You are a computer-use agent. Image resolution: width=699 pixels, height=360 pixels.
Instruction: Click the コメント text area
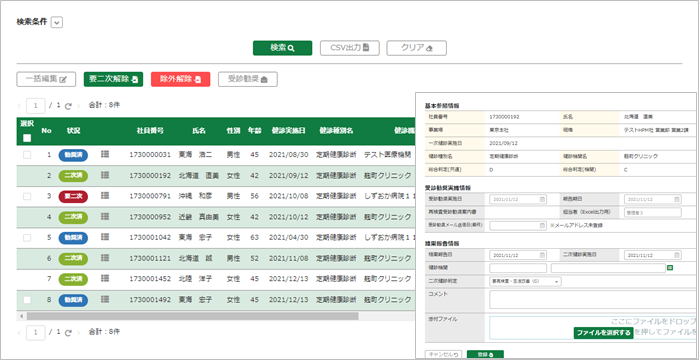point(594,299)
